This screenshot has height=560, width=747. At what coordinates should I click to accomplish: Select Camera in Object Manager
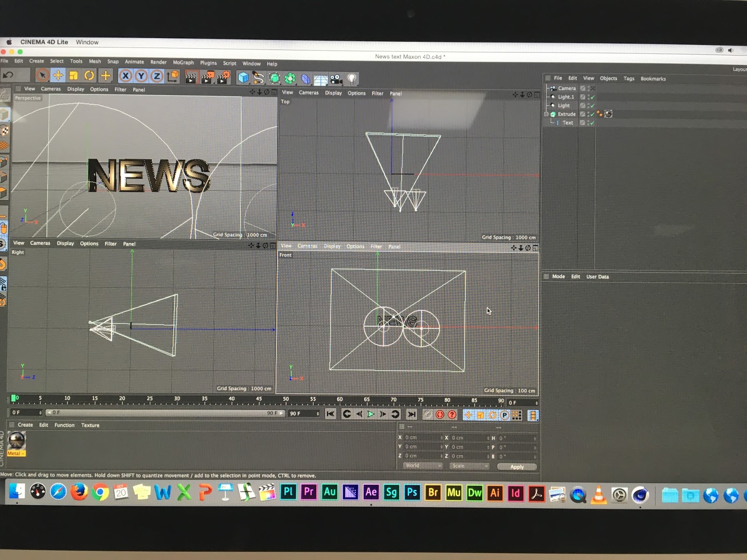[x=567, y=88]
